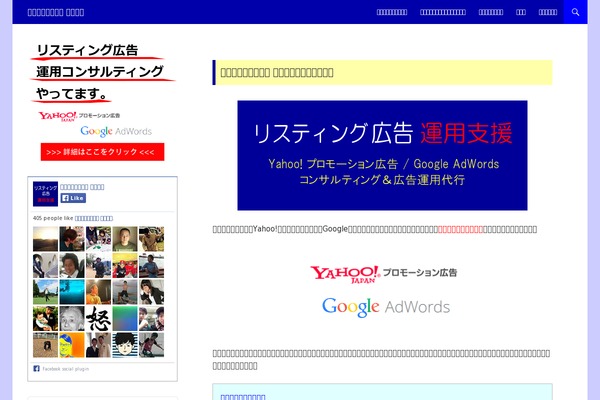Open the golf course profile photo
The image size is (600, 400).
tap(45, 292)
